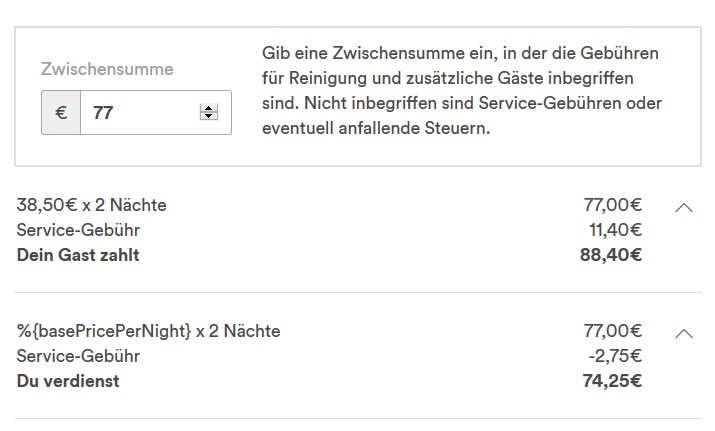Click the 77,00€ amount in guest breakdown
The width and height of the screenshot is (715, 431).
pyautogui.click(x=612, y=205)
